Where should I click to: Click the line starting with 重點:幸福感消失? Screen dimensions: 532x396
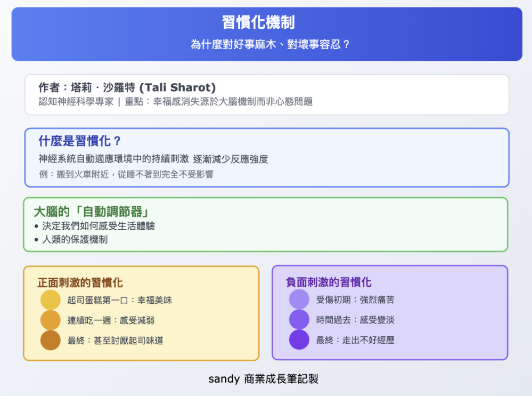pos(218,102)
